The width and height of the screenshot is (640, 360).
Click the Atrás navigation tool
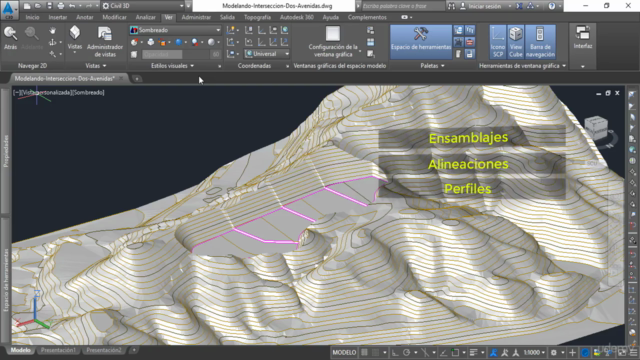(x=10, y=38)
